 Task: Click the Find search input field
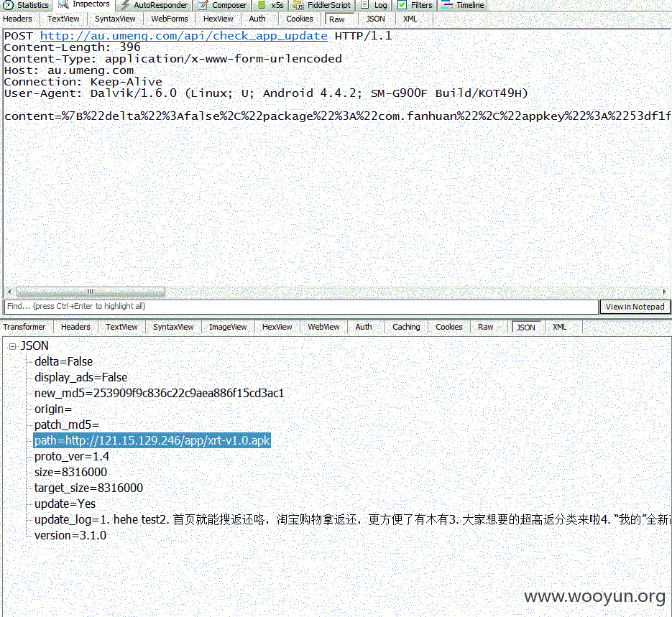click(301, 306)
